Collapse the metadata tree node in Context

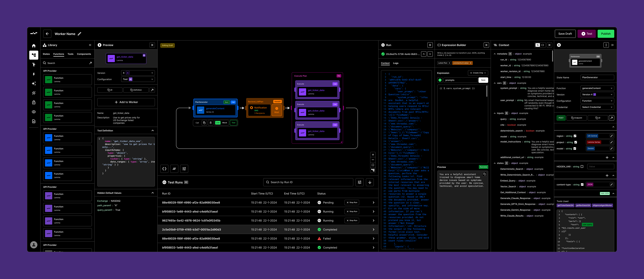[495, 54]
